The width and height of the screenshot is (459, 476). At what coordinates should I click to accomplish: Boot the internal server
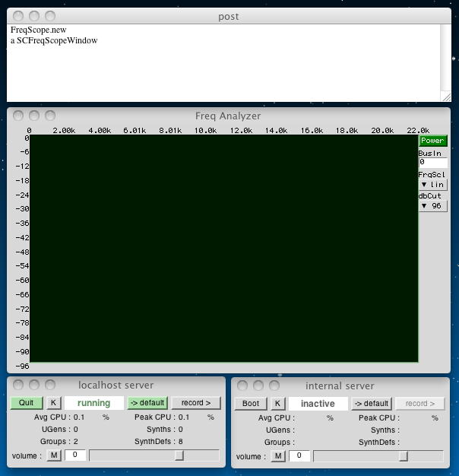251,404
